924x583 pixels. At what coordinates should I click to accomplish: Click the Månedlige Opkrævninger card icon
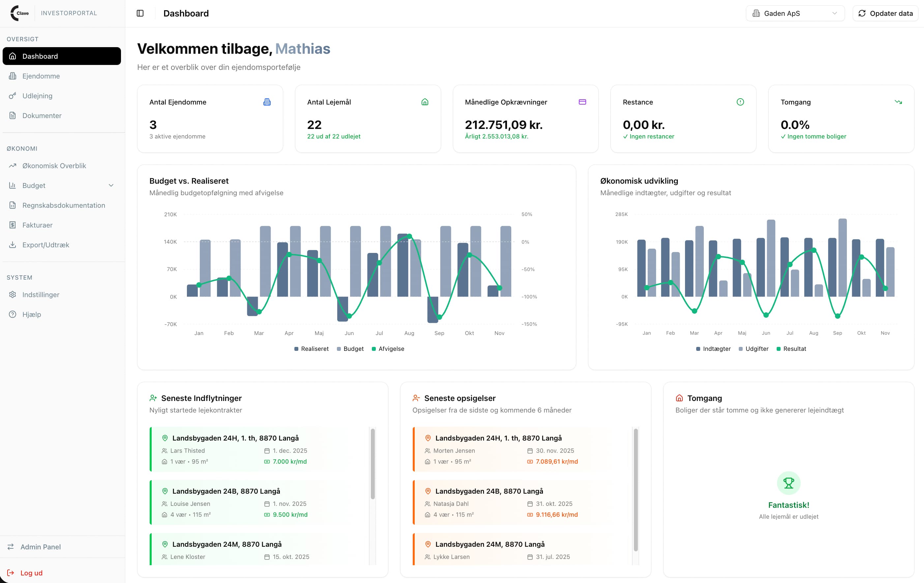582,102
